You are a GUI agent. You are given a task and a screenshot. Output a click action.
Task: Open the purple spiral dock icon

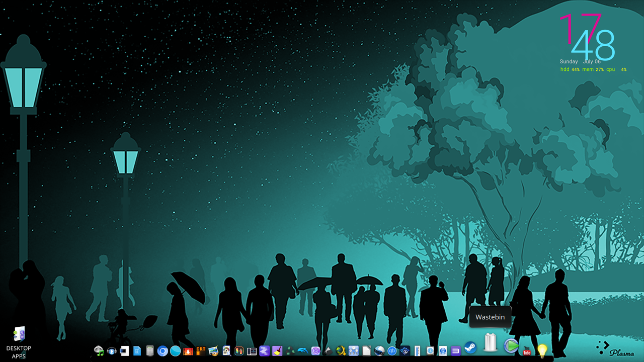[316, 351]
